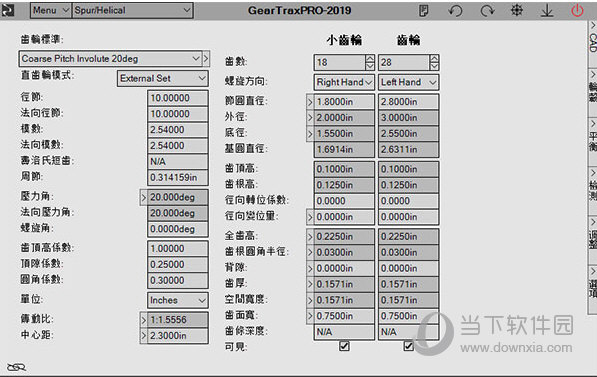Increase the gear tooth count above 28 with the up arrow
Screen dimensions: 597x377
pos(434,59)
